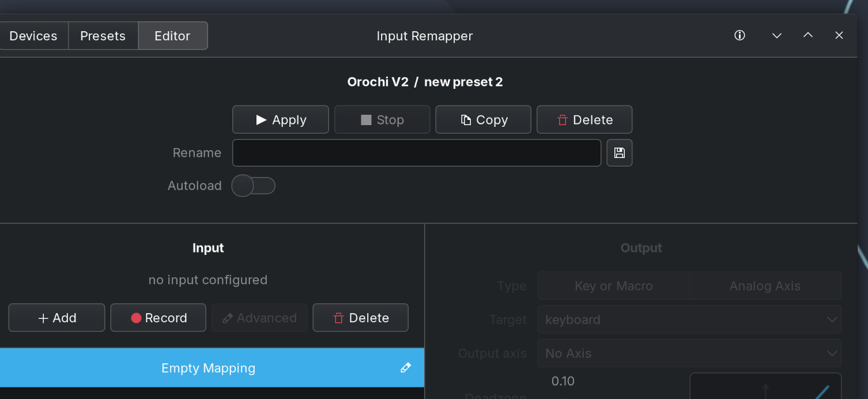Screen dimensions: 868x399
Task: Click Stop to halt the injection
Action: click(x=382, y=120)
